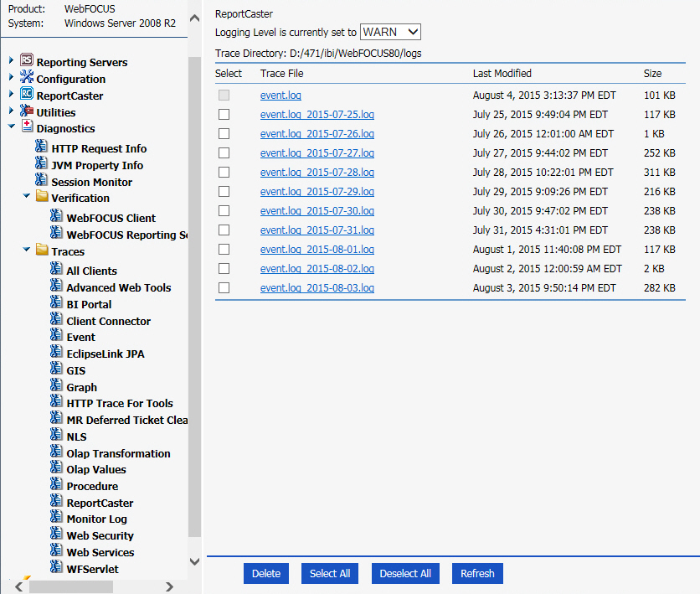This screenshot has height=594, width=700.
Task: Click the All Clients trace icon
Action: (x=56, y=268)
